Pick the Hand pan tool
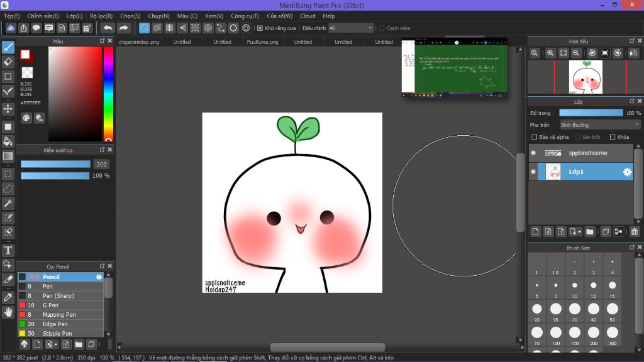Screen dimensions: 644x362 coord(8,312)
